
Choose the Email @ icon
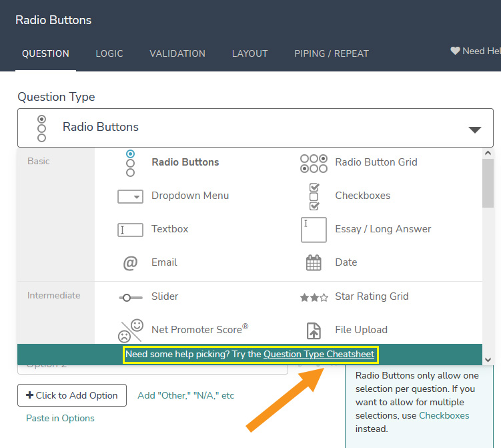pyautogui.click(x=130, y=263)
